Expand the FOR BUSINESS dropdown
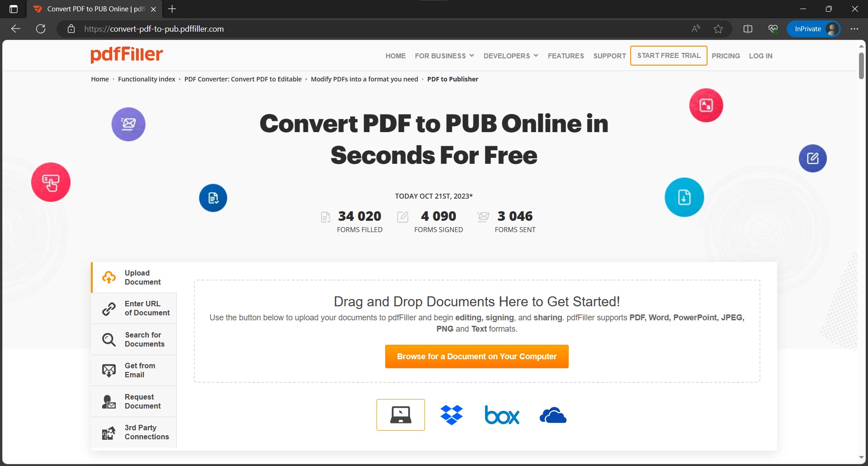The image size is (868, 466). tap(444, 56)
